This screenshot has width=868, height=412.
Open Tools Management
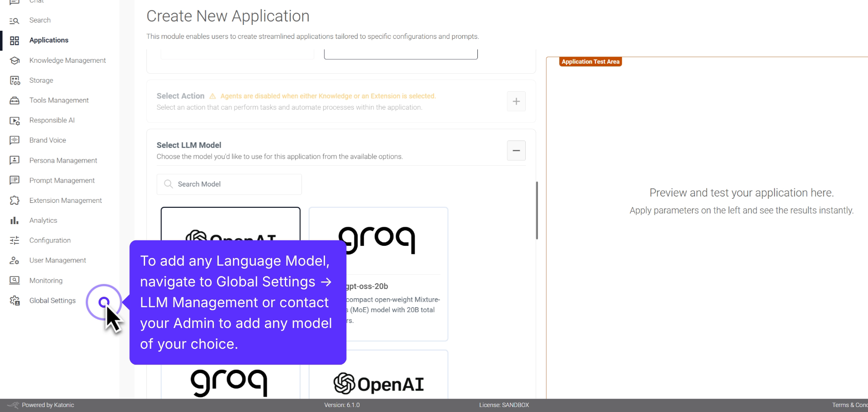pyautogui.click(x=59, y=100)
